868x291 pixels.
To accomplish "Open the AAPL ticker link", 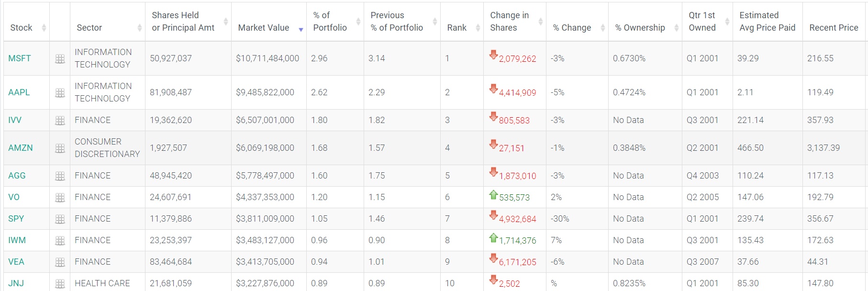I will pos(19,92).
